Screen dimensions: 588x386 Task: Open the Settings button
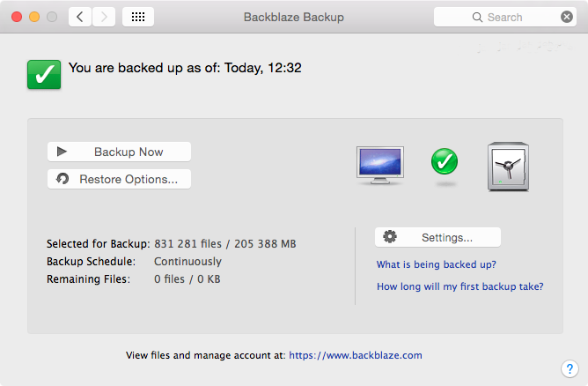pos(437,237)
